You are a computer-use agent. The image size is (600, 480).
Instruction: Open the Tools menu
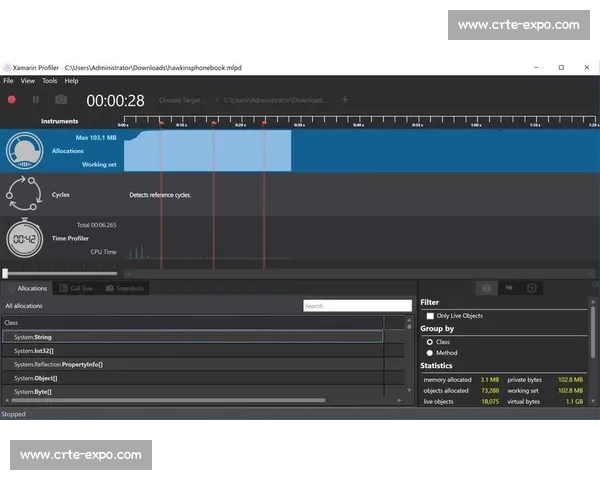click(49, 81)
